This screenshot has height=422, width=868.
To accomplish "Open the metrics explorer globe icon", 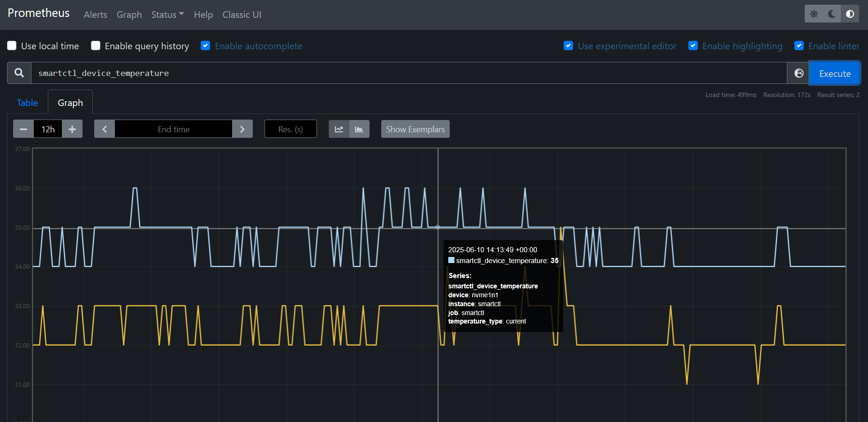I will tap(799, 73).
